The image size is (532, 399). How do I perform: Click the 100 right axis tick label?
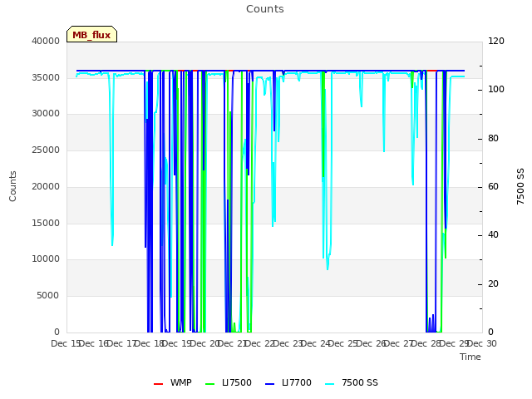point(496,90)
